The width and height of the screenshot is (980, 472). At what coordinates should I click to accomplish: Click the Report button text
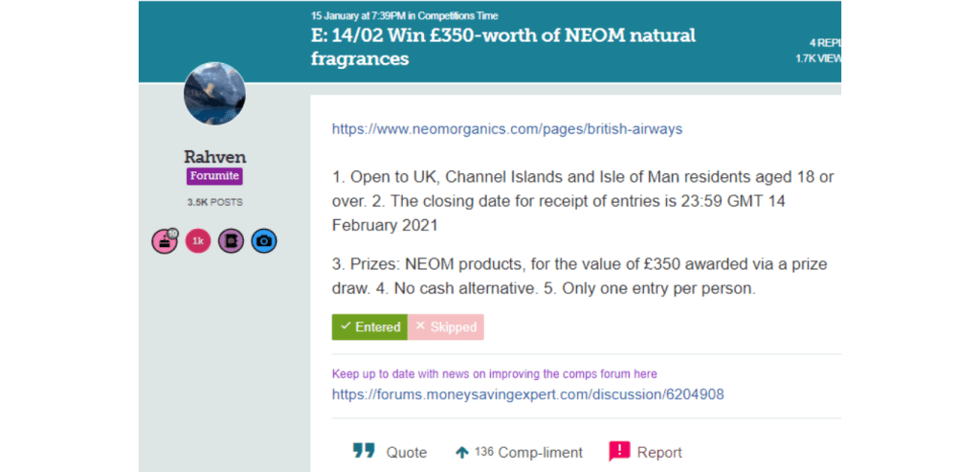click(x=659, y=452)
